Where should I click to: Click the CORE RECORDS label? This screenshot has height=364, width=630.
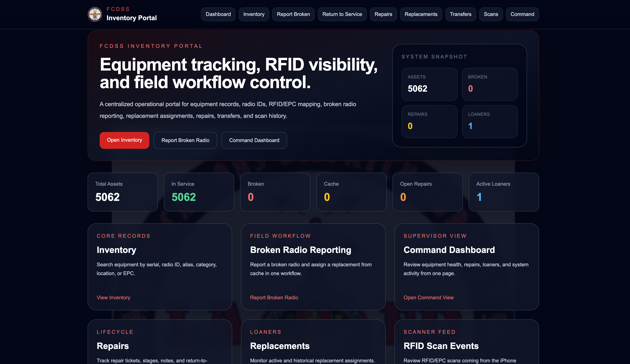click(x=124, y=236)
